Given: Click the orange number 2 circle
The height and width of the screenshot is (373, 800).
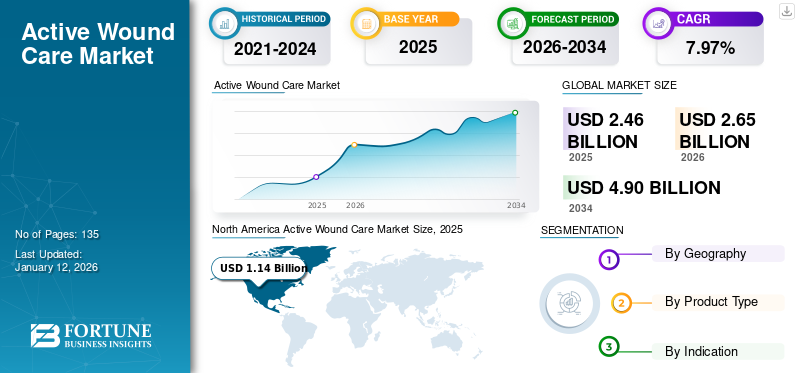Looking at the screenshot, I should pos(621,303).
